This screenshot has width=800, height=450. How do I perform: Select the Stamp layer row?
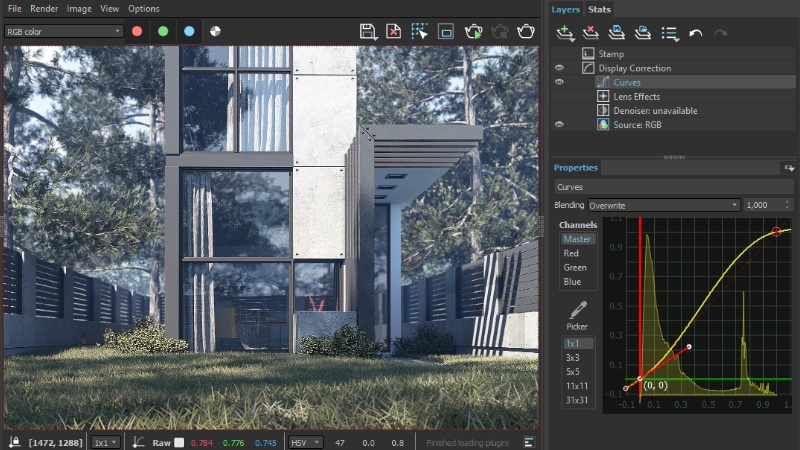click(x=673, y=54)
